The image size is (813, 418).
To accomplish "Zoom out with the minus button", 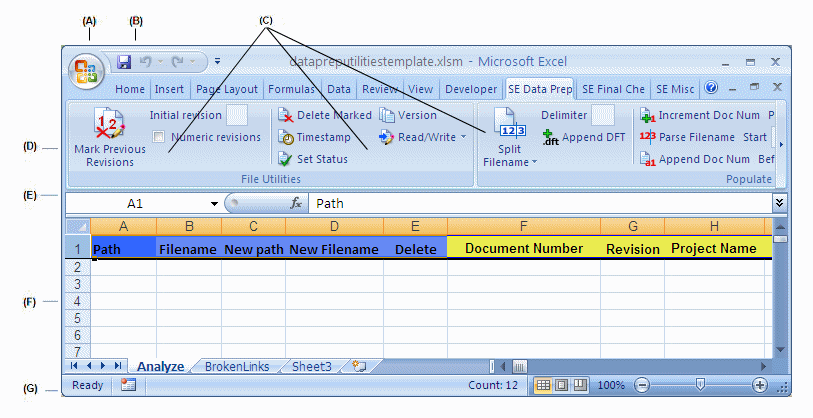I will (x=642, y=385).
